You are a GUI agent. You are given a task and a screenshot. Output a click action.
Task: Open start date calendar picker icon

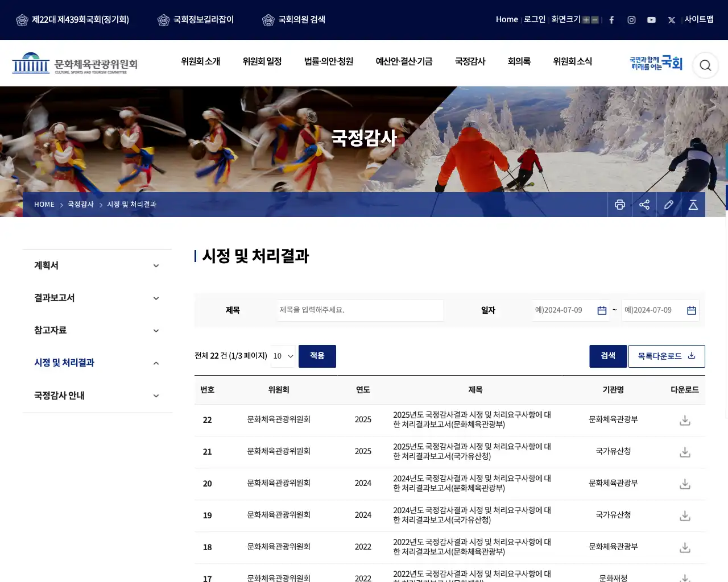click(x=602, y=310)
